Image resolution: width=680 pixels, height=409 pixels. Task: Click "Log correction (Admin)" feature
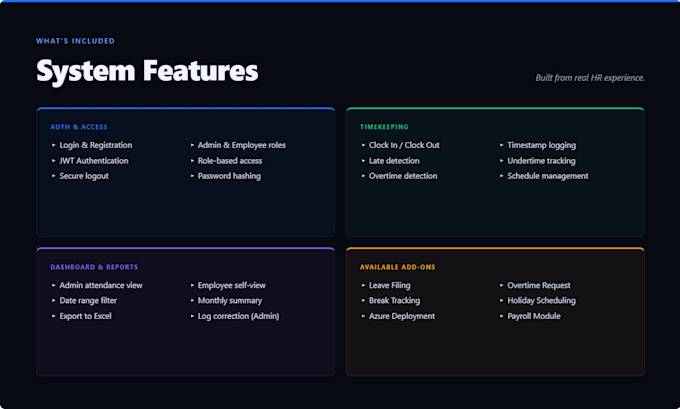[239, 316]
